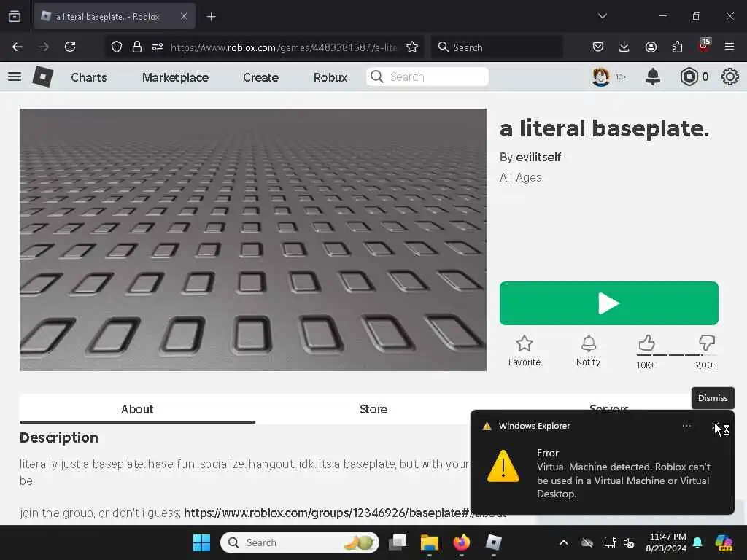Open the tracking protection shield icon

click(x=117, y=47)
